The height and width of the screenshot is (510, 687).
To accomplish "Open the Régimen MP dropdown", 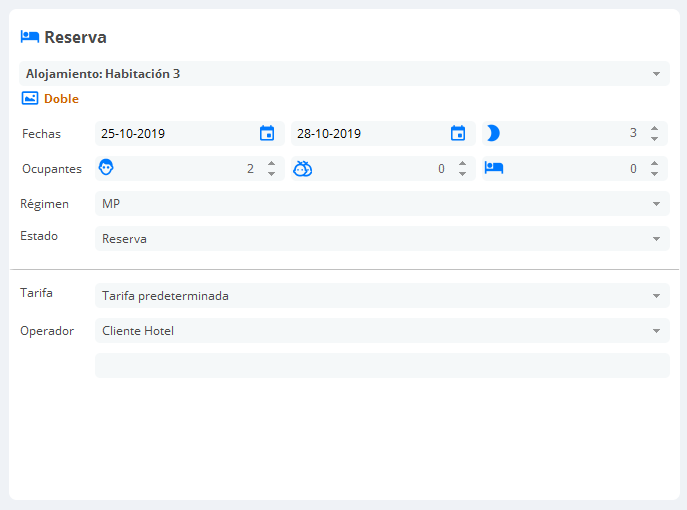I will click(382, 204).
